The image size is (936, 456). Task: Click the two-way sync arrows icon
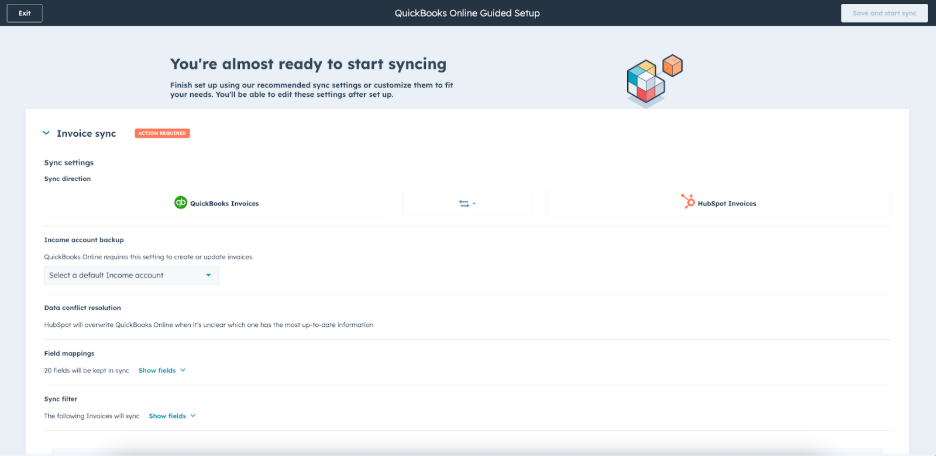click(464, 203)
